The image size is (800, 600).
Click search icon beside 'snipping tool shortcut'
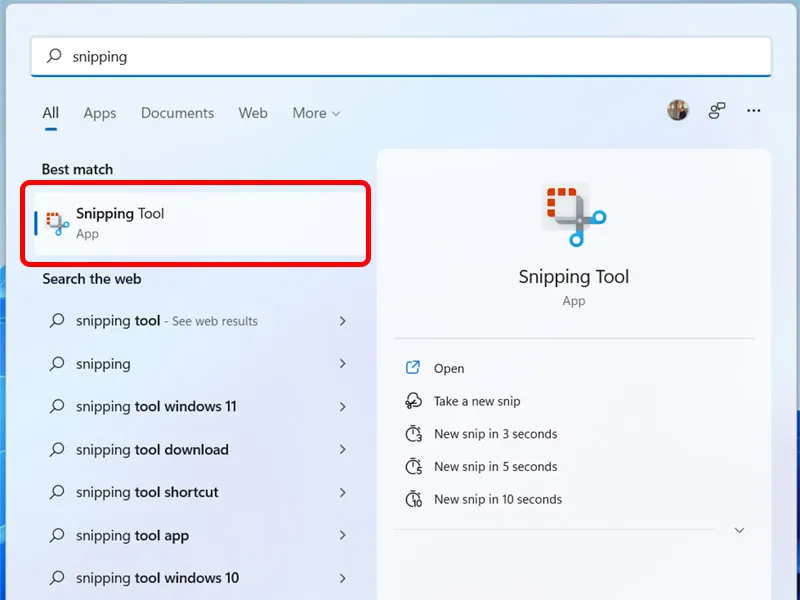57,492
